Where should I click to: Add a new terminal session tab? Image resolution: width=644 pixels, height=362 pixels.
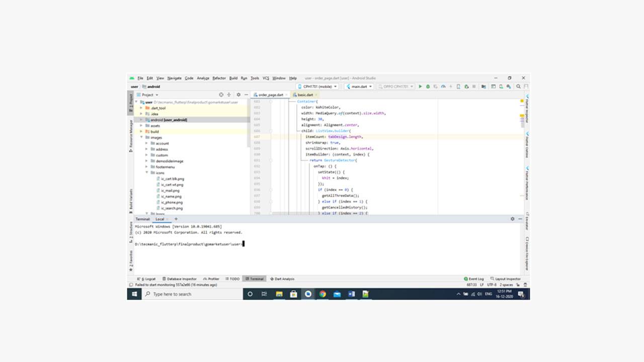click(176, 219)
